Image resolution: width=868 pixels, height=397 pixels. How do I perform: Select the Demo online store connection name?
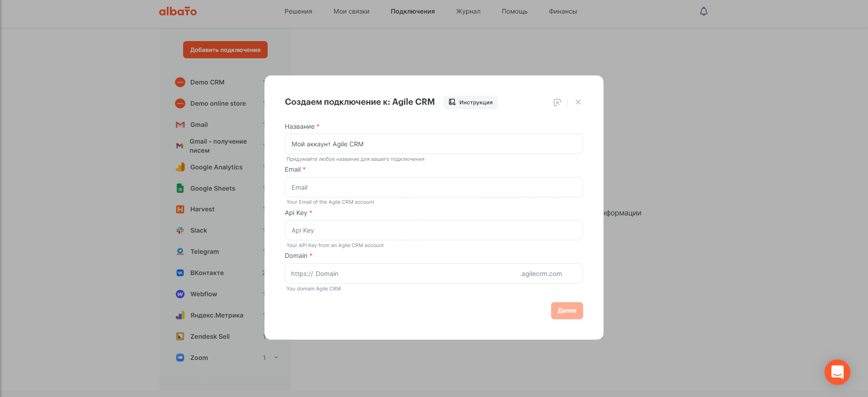point(218,103)
